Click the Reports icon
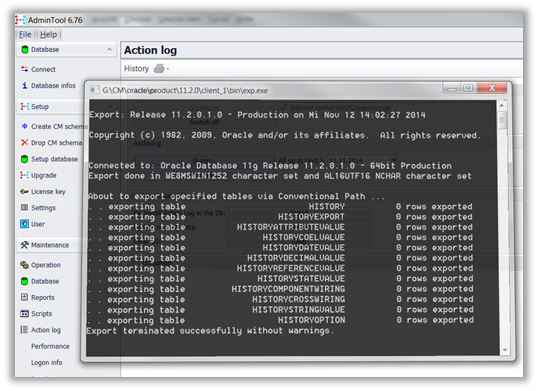Screen dimensions: 538x391 coord(24,297)
